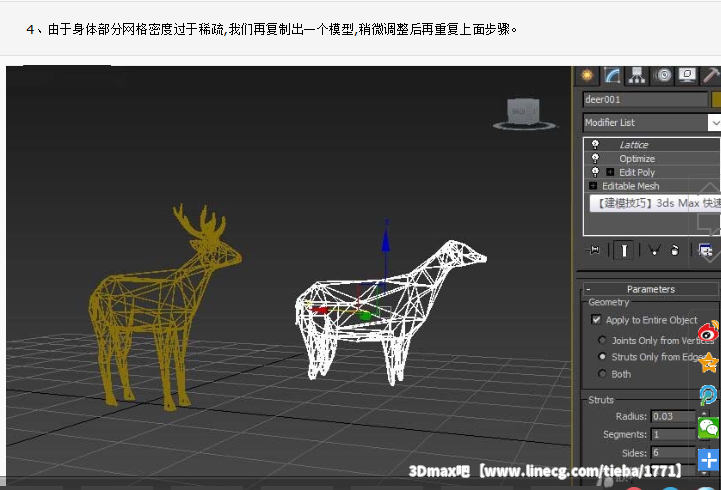Select Struts Only from Edges option
This screenshot has height=490, width=721.
602,357
